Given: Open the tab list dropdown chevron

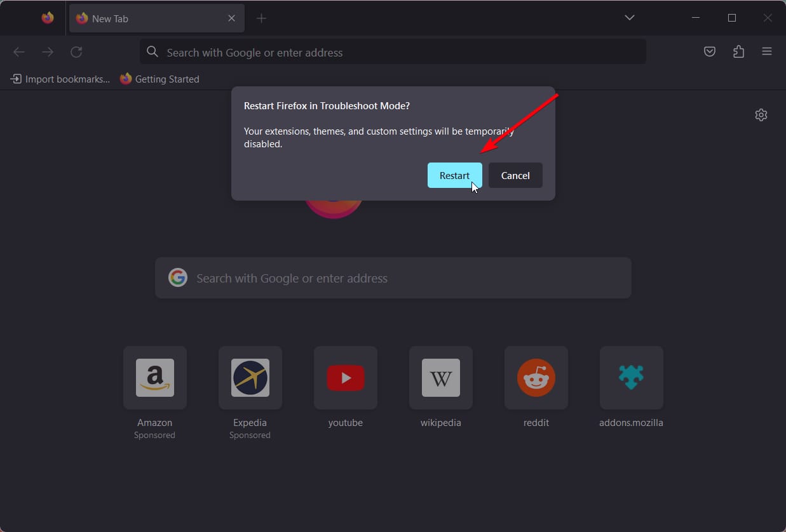Looking at the screenshot, I should pyautogui.click(x=629, y=18).
